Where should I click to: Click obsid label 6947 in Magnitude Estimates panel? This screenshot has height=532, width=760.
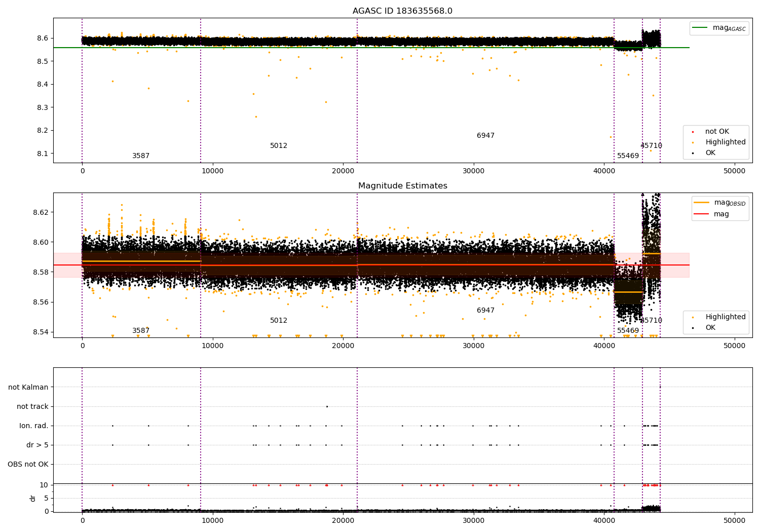(485, 311)
